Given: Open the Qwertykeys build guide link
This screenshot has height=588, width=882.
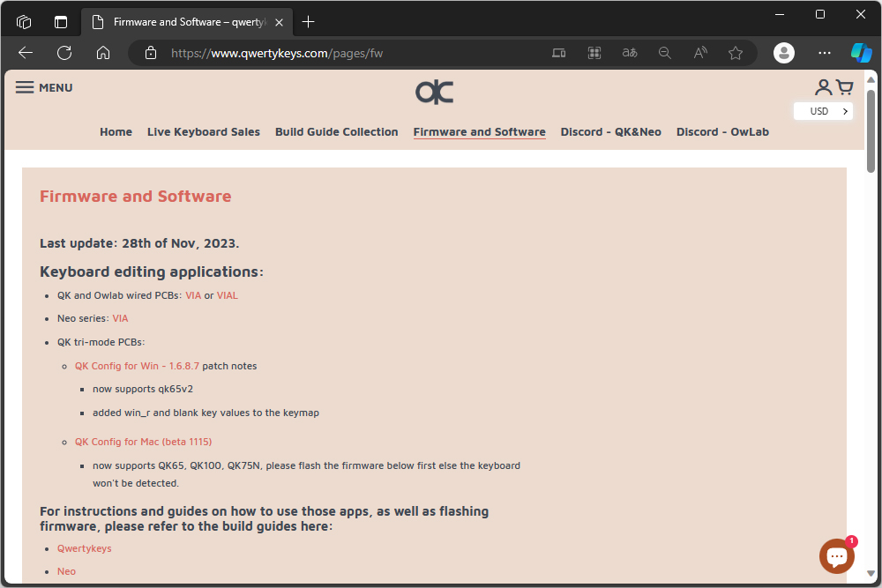Looking at the screenshot, I should click(x=85, y=548).
